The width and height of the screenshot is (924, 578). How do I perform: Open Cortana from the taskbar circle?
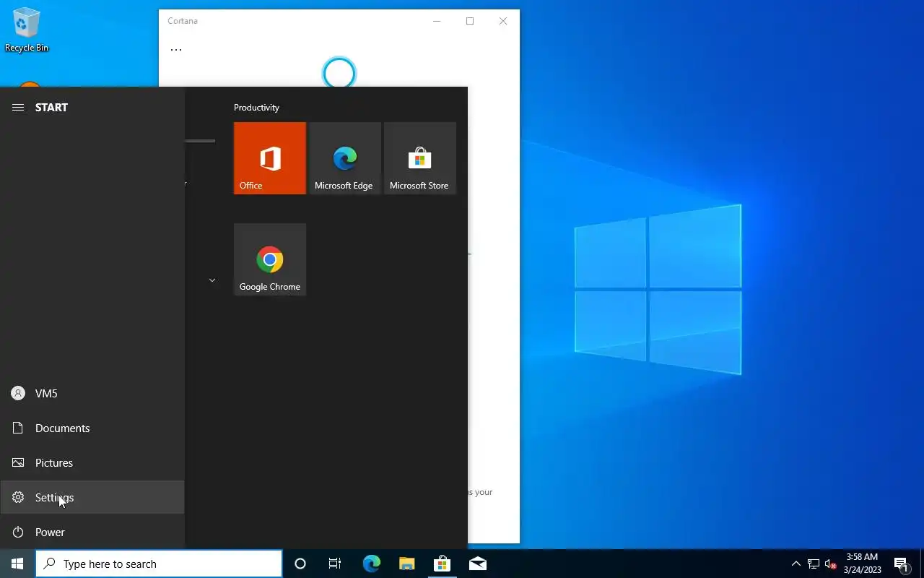[300, 564]
